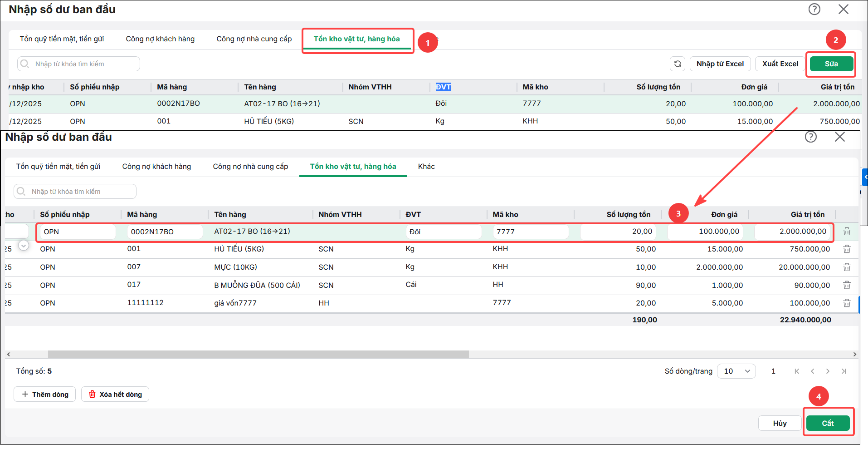
Task: Edit the Mã hàng field 0002N17BO
Action: point(165,232)
